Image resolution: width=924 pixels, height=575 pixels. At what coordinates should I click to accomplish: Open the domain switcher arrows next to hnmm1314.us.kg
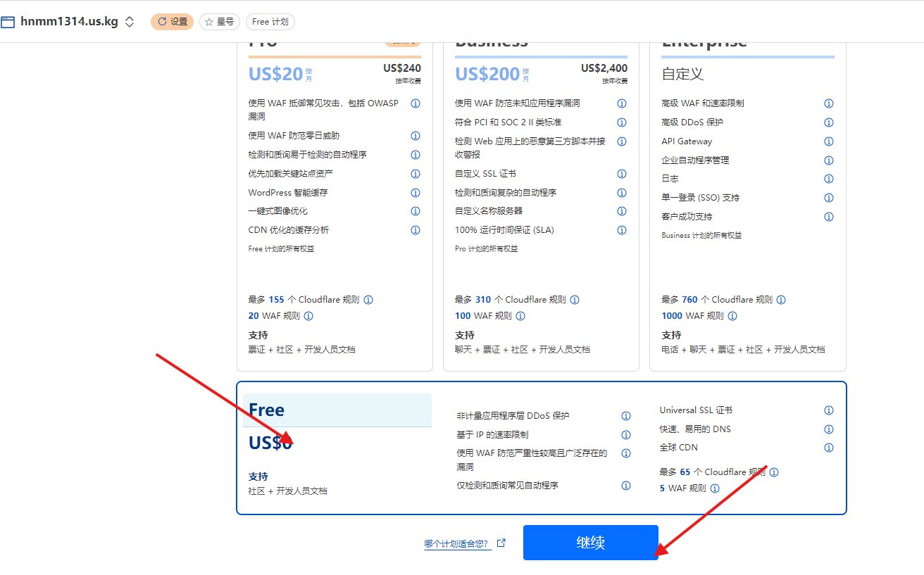pyautogui.click(x=130, y=22)
